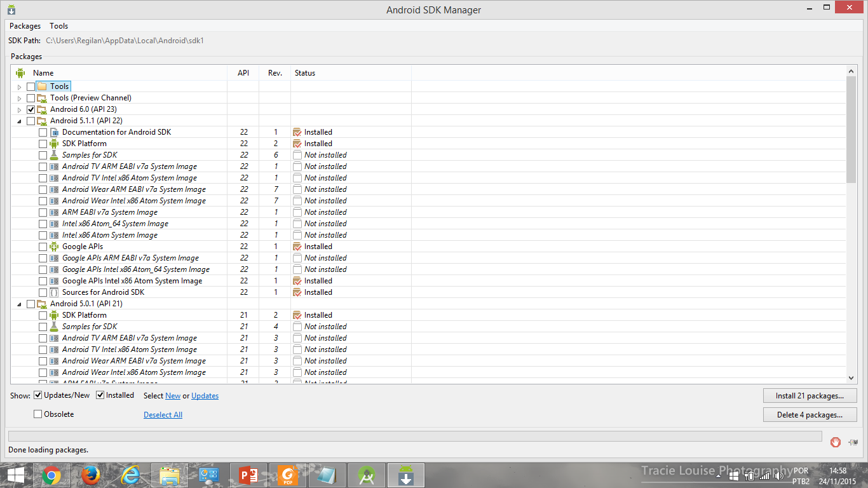Click API 22 Samples for SDK flask icon
The image size is (868, 488).
(54, 155)
